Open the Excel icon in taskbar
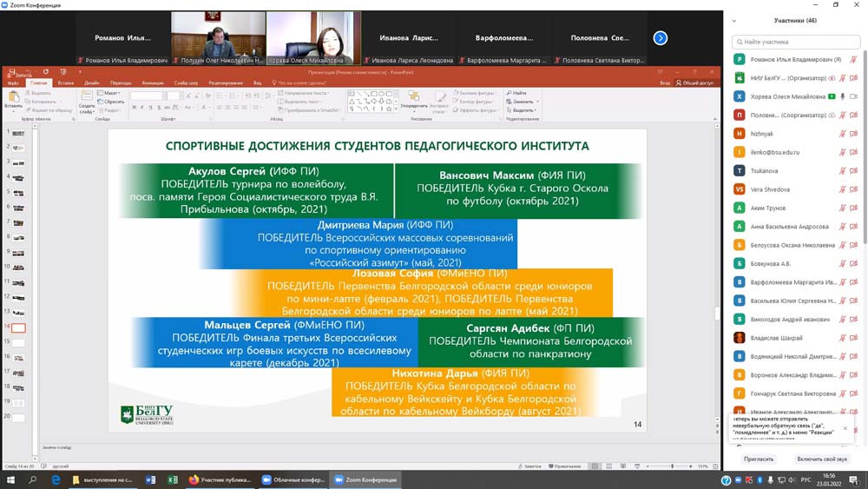Image resolution: width=868 pixels, height=489 pixels. pyautogui.click(x=171, y=479)
